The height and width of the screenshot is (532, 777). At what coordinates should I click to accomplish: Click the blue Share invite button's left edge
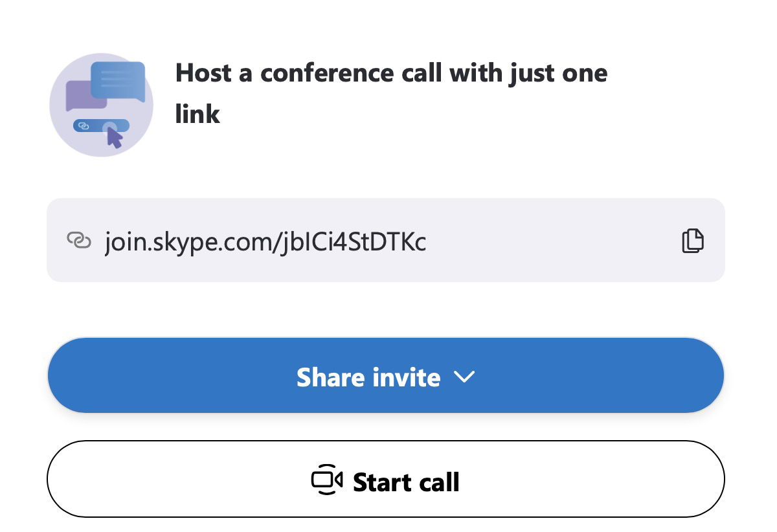pos(71,375)
